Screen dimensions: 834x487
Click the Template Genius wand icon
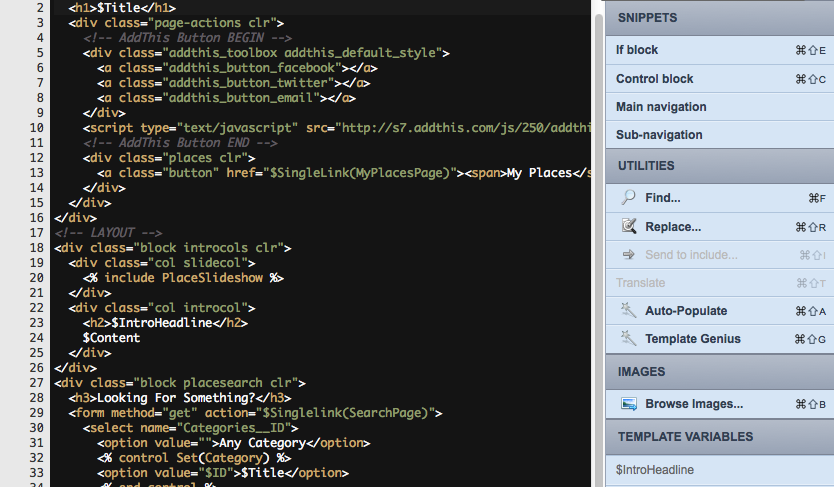pyautogui.click(x=628, y=338)
